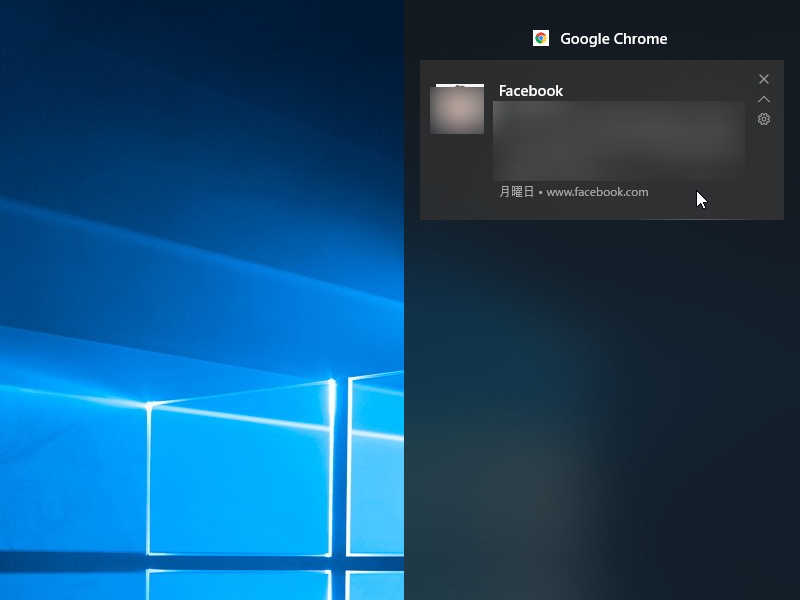Collapse the Facebook notification using the chevron
Screen dimensions: 800x600
[764, 99]
